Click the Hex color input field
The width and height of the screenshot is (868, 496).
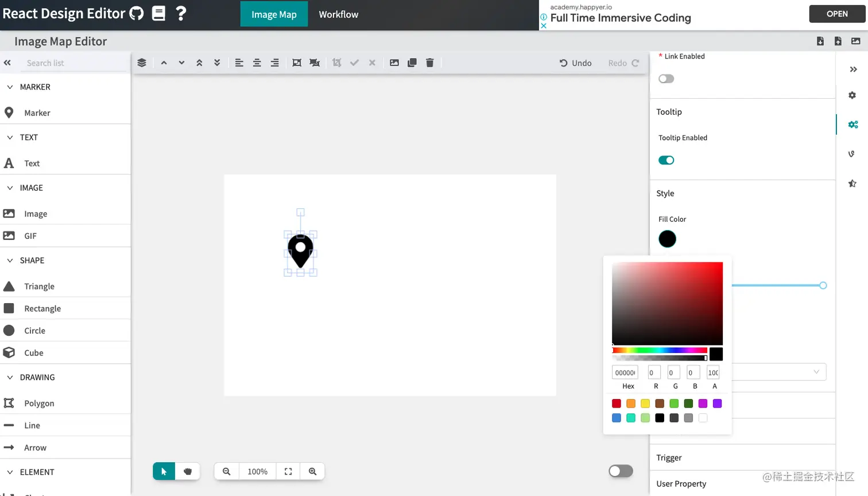(x=625, y=373)
